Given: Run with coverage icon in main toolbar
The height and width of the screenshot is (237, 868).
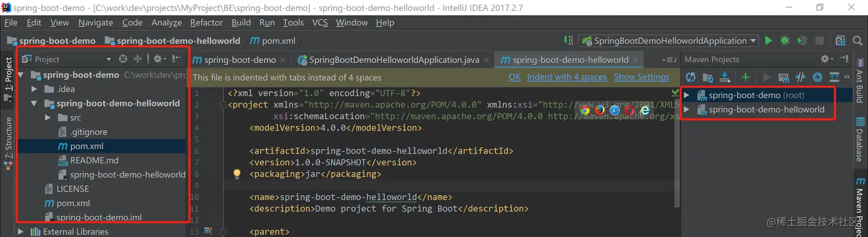Looking at the screenshot, I should [803, 41].
